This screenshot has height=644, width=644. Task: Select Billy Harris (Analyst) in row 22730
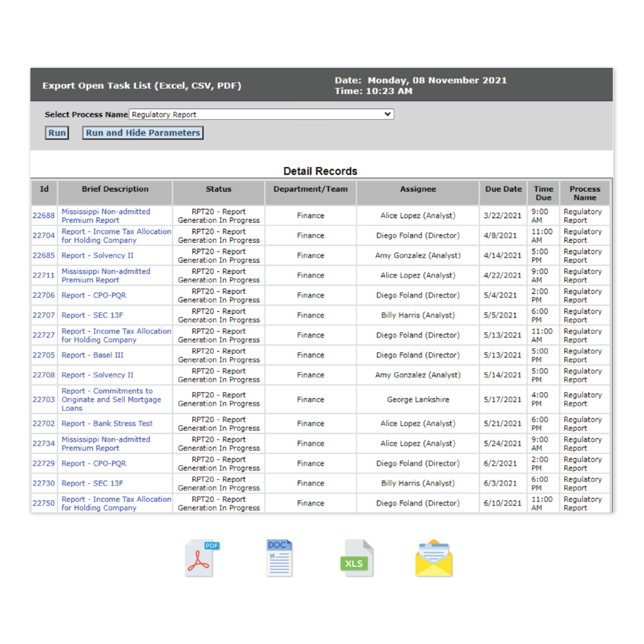pos(418,484)
